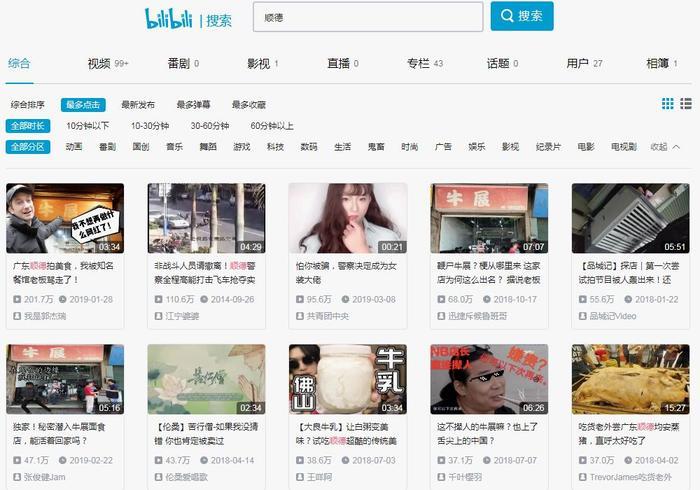Sort results by 最新发布

coord(138,105)
